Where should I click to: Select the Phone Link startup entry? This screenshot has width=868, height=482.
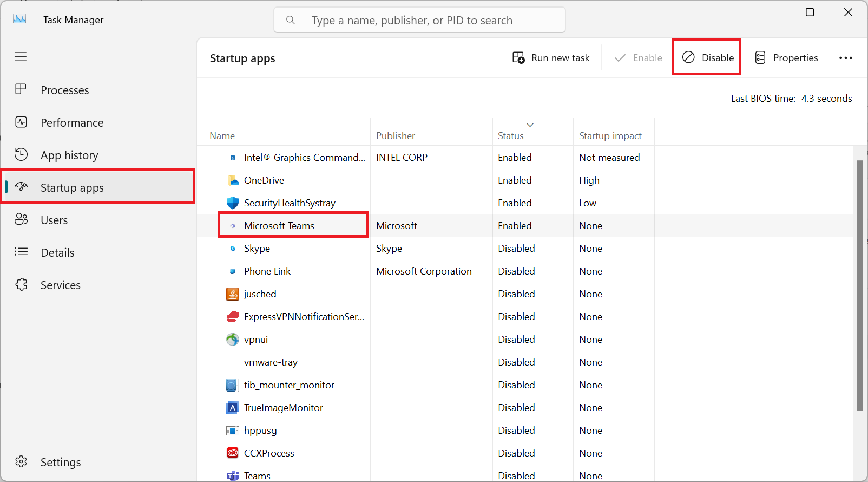click(267, 271)
